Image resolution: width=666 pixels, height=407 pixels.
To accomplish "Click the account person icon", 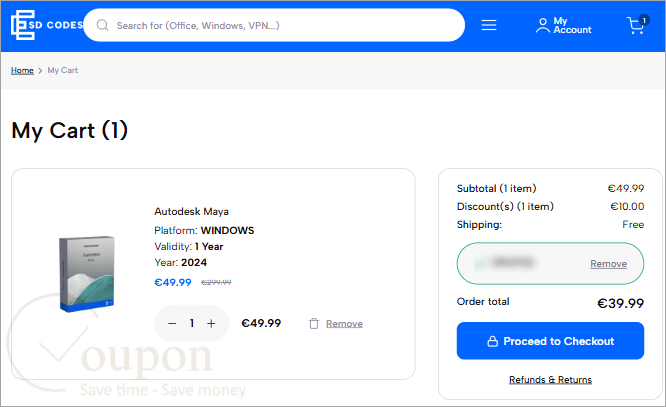I will pos(542,25).
